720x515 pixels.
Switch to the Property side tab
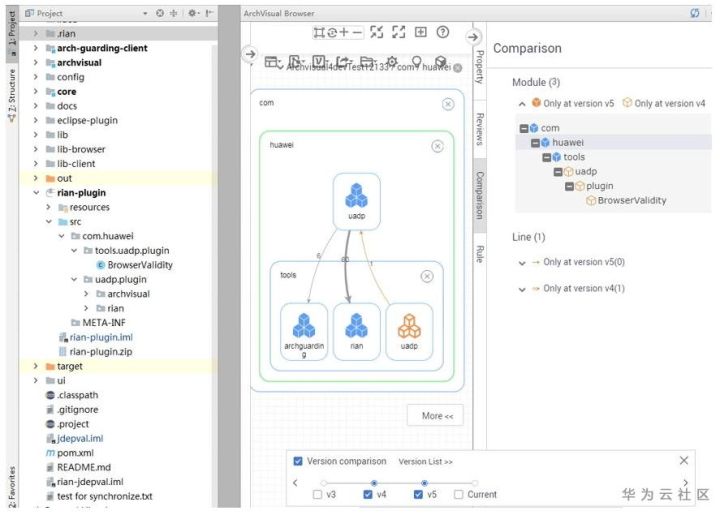pyautogui.click(x=479, y=67)
